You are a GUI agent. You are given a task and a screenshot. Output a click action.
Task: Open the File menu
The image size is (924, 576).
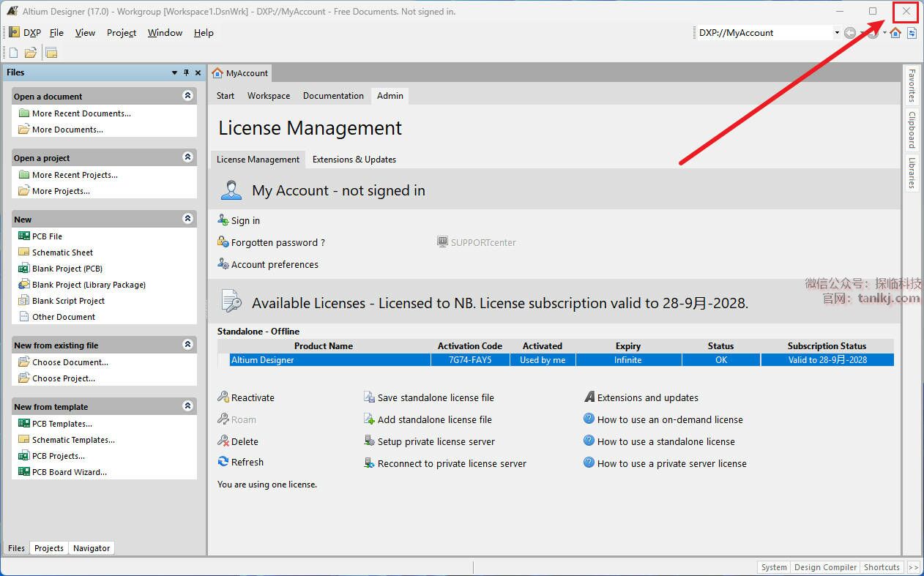(x=56, y=32)
